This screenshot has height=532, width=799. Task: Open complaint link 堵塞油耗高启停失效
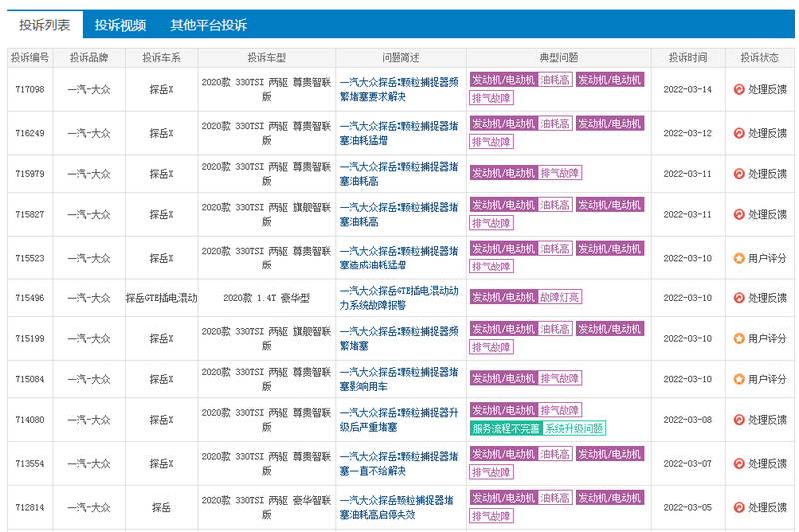[x=397, y=508]
